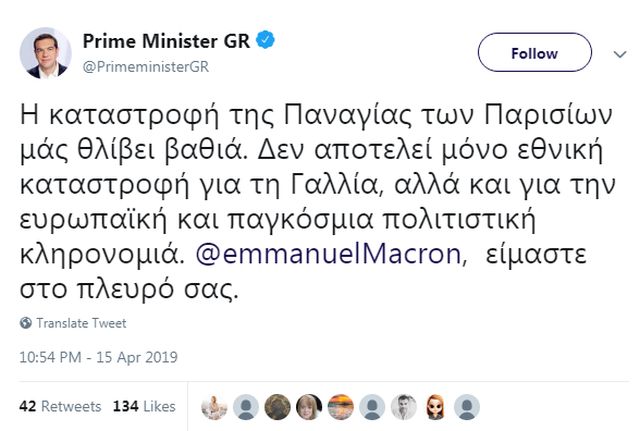Open the black-and-white man in suit avatar
Viewport: 640px width, 431px height.
coord(403,406)
